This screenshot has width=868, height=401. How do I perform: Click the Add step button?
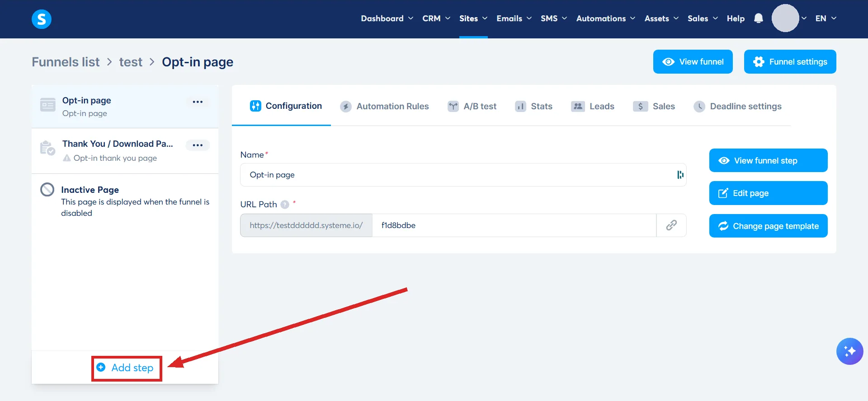coord(126,368)
